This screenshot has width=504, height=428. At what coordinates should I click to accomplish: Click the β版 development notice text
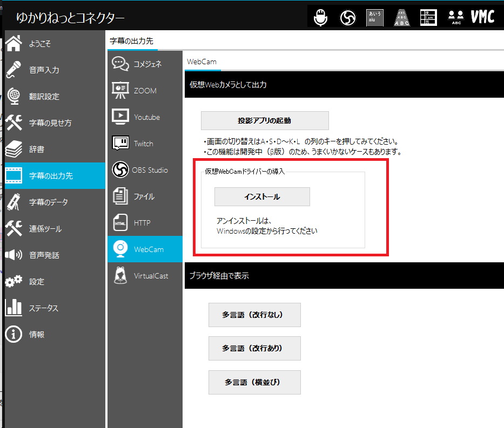(303, 152)
